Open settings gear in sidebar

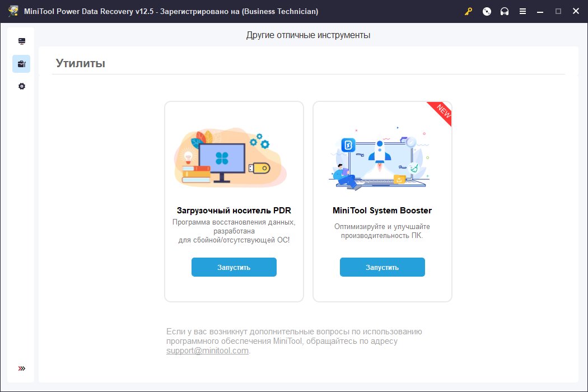[22, 86]
